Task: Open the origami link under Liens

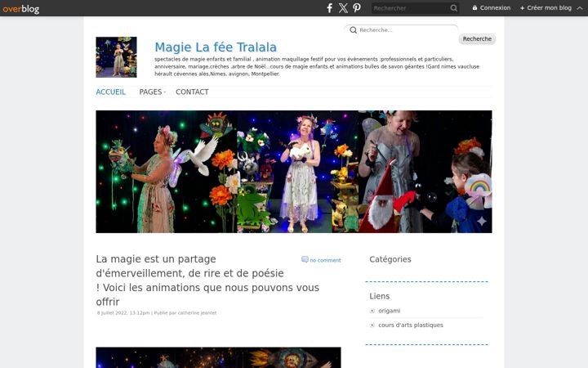Action: tap(390, 311)
